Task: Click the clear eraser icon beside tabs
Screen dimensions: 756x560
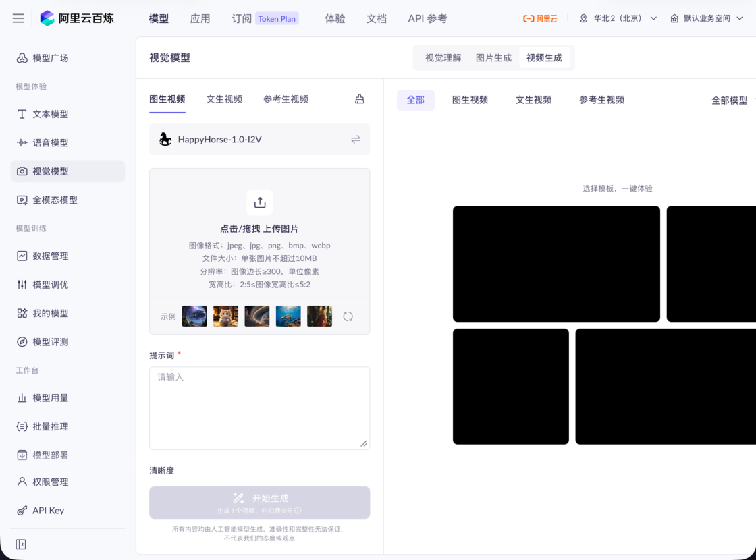Action: (x=360, y=99)
